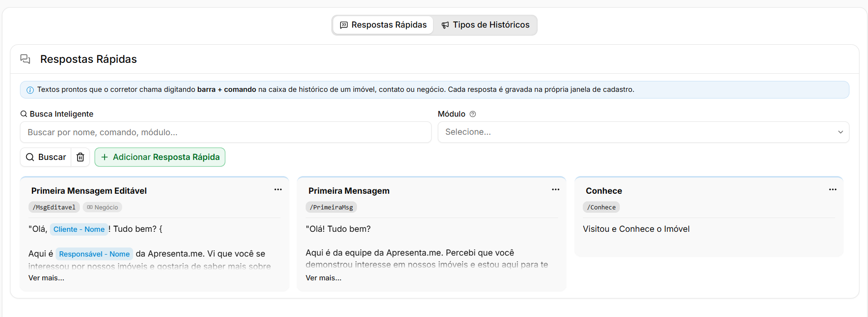
Task: Switch to the Tipos de Históricos tab
Action: (485, 25)
